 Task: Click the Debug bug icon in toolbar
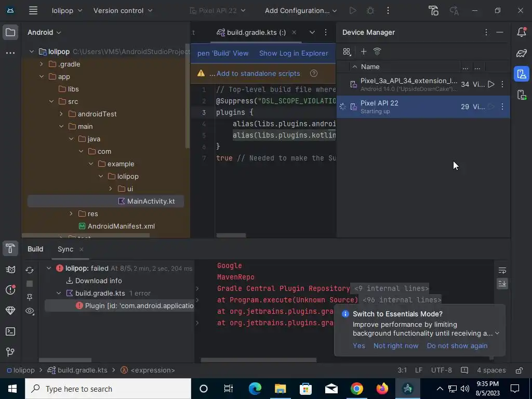point(370,10)
